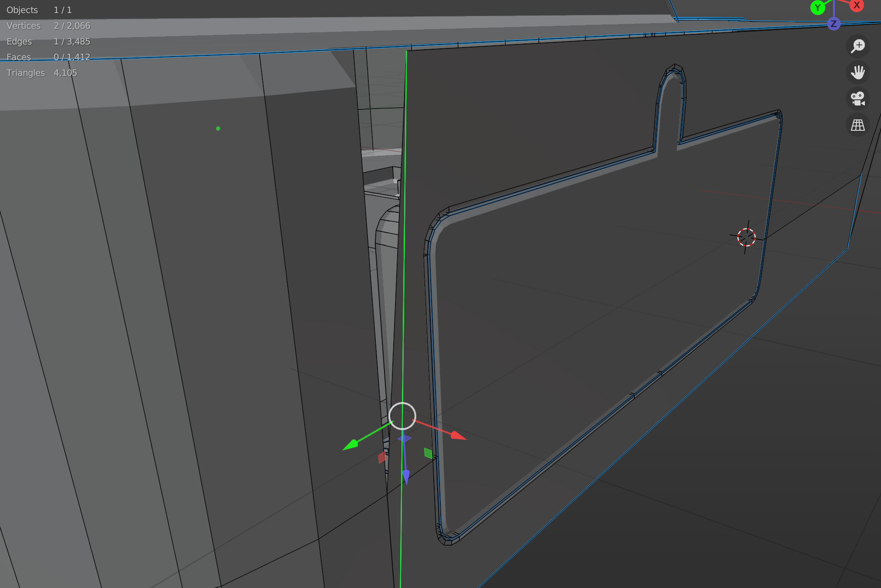Click the hand pan view icon
The width and height of the screenshot is (881, 588).
tap(857, 72)
